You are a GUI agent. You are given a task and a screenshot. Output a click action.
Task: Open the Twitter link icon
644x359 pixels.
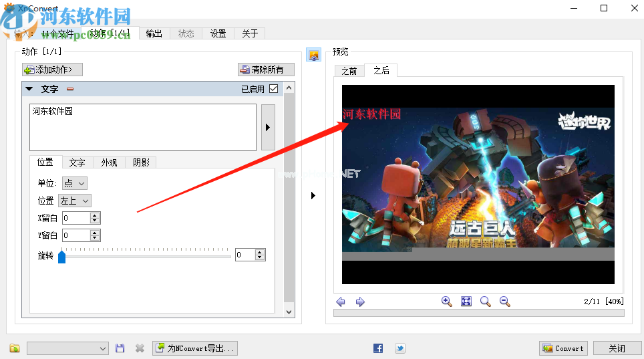(x=399, y=348)
